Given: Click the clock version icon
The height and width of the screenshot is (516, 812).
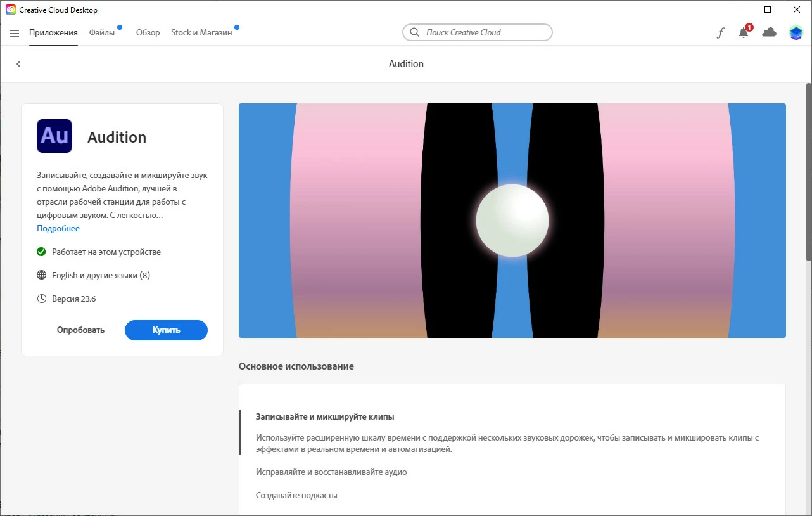Looking at the screenshot, I should 41,299.
